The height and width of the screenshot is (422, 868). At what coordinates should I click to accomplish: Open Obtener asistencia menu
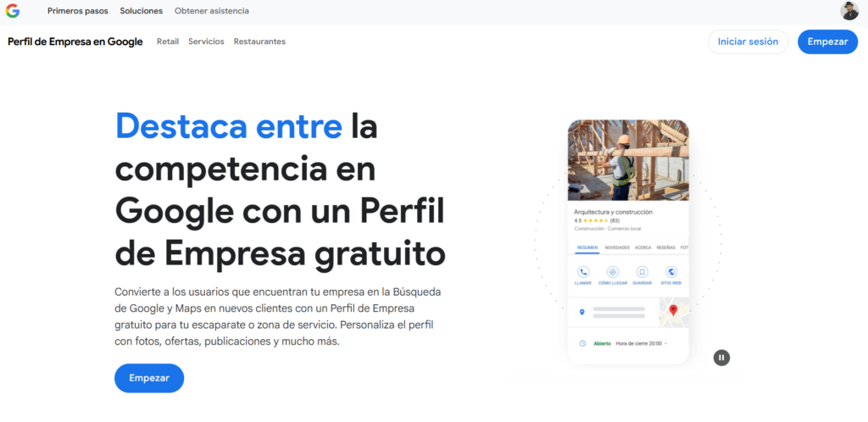(x=211, y=11)
